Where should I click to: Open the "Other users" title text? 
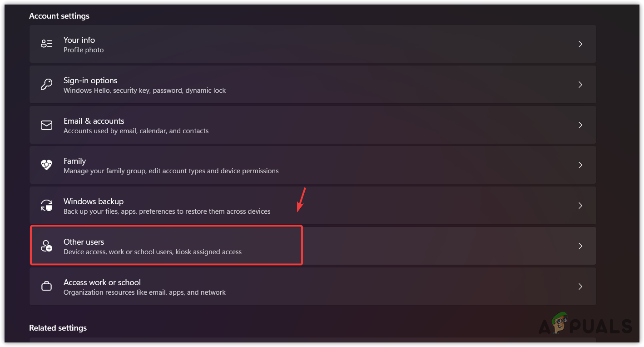pos(84,242)
